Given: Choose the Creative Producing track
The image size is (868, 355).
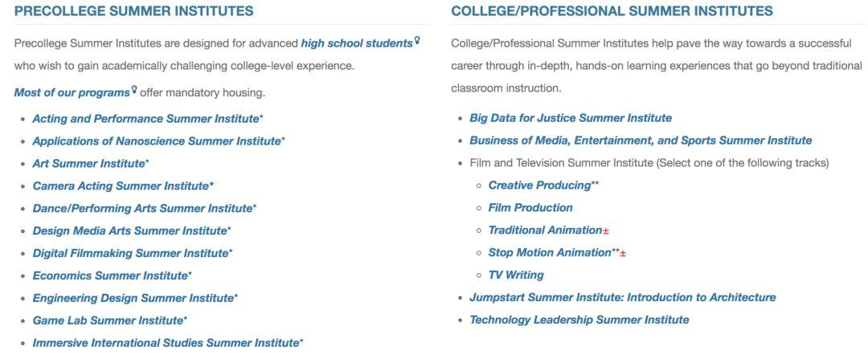Looking at the screenshot, I should [539, 186].
